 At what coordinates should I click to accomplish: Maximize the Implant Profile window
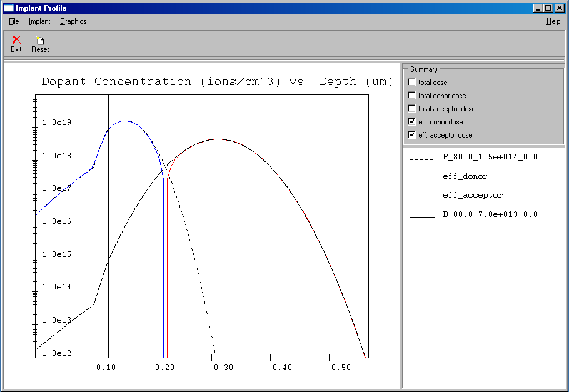click(x=548, y=8)
